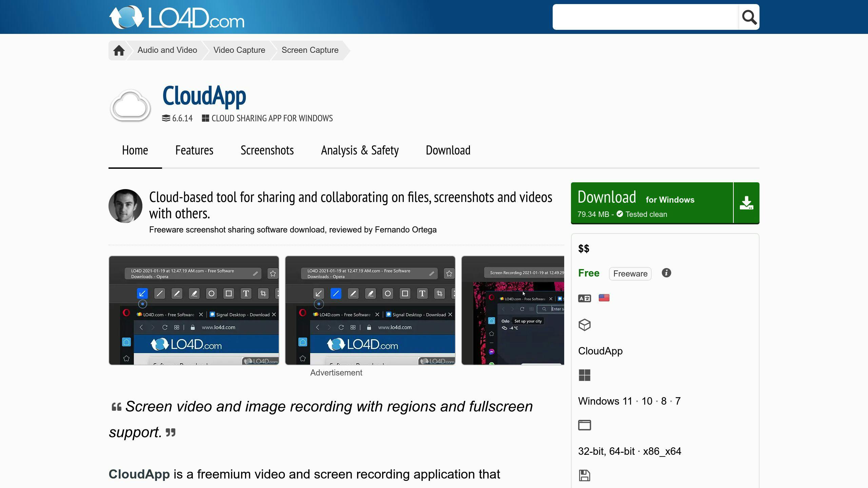Click the CloudApp publisher name in sidebar
This screenshot has width=868, height=488.
pyautogui.click(x=600, y=351)
